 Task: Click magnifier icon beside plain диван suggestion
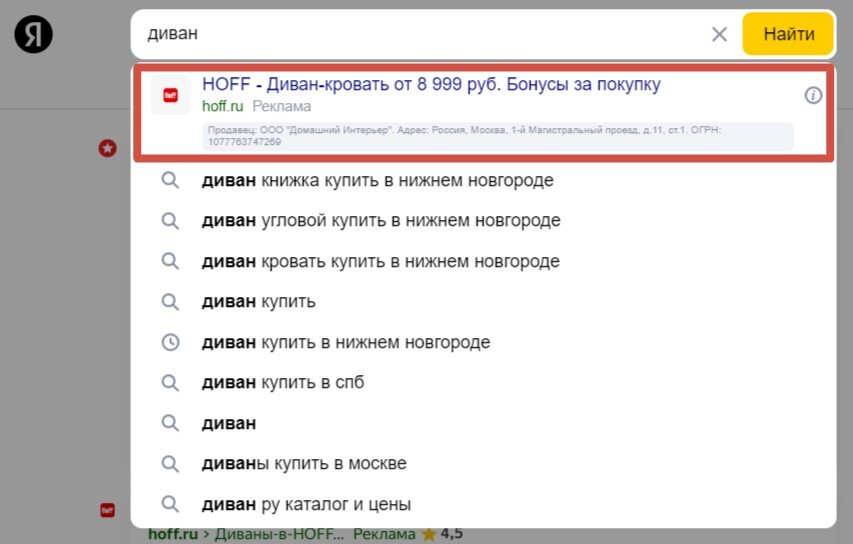coord(170,423)
